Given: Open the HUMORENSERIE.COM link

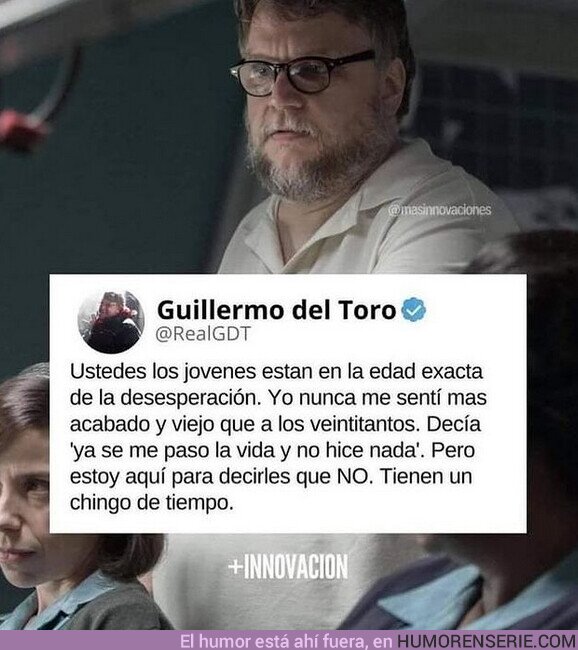Looking at the screenshot, I should (x=487, y=641).
